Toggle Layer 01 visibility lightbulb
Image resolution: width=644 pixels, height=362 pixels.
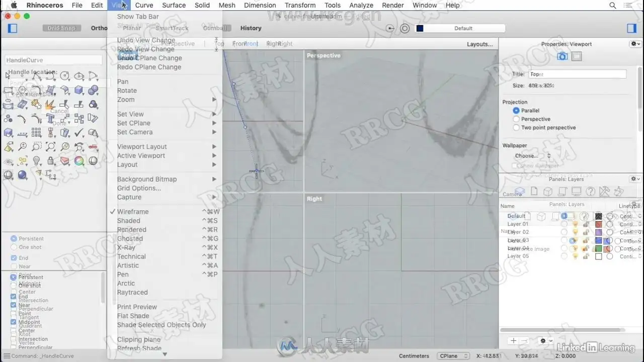pyautogui.click(x=576, y=224)
